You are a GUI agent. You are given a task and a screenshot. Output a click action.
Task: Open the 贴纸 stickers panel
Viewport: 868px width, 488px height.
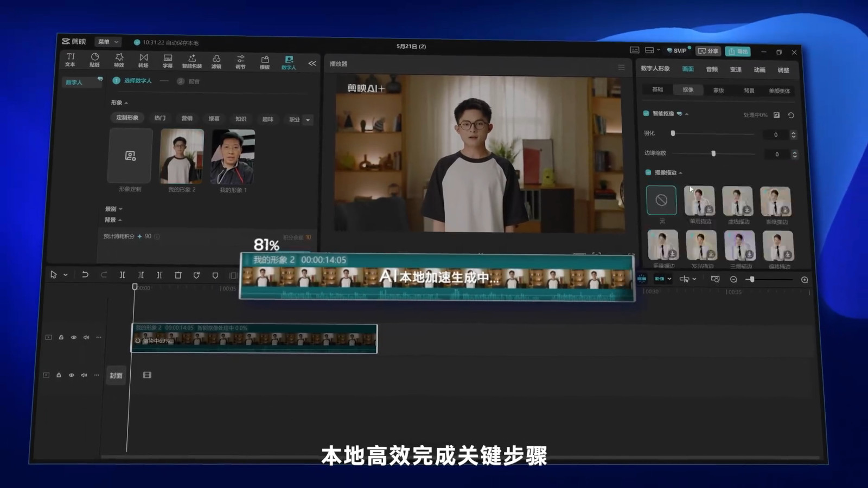95,60
